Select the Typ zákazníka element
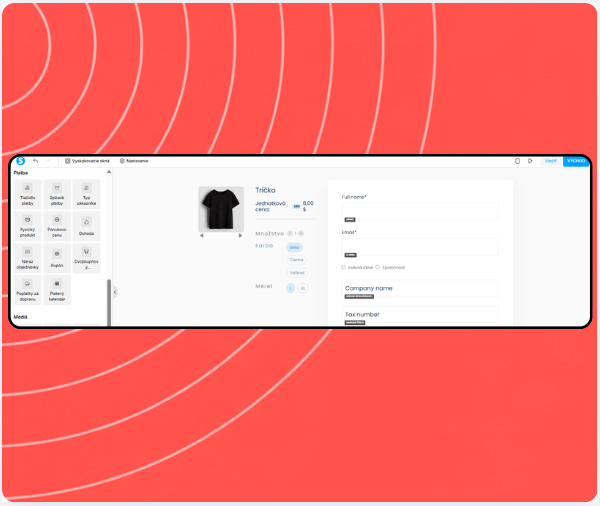 [86, 194]
